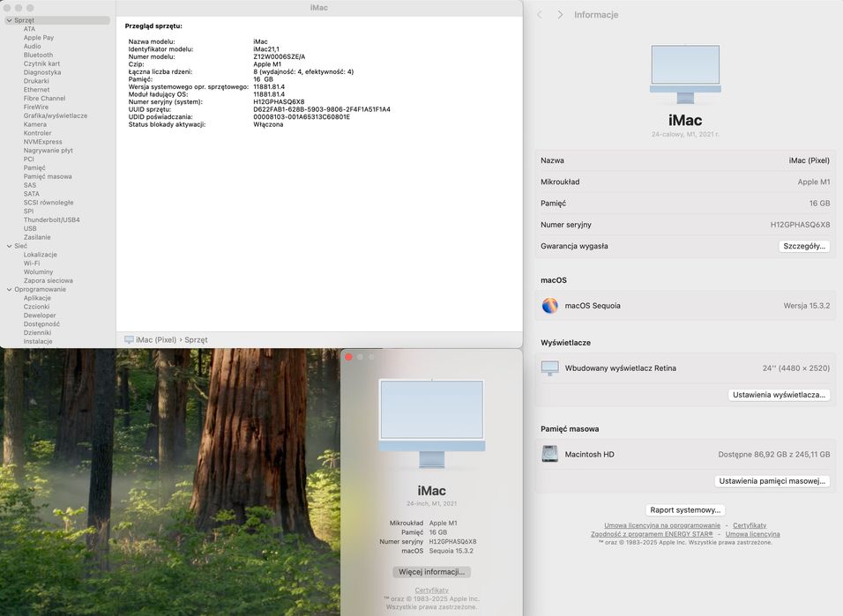This screenshot has width=843, height=616.
Task: Collapse the Oprogramowanie tree section
Action: tap(9, 290)
